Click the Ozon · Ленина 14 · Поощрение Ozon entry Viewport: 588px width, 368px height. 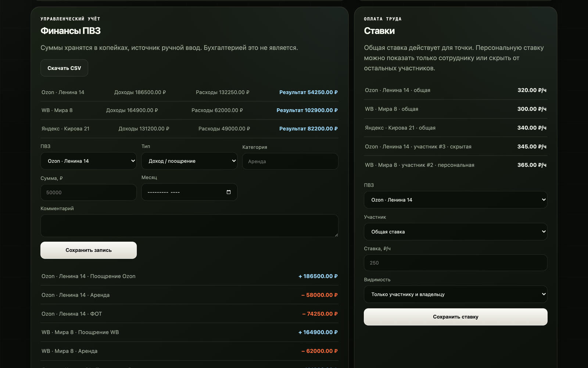tap(189, 276)
